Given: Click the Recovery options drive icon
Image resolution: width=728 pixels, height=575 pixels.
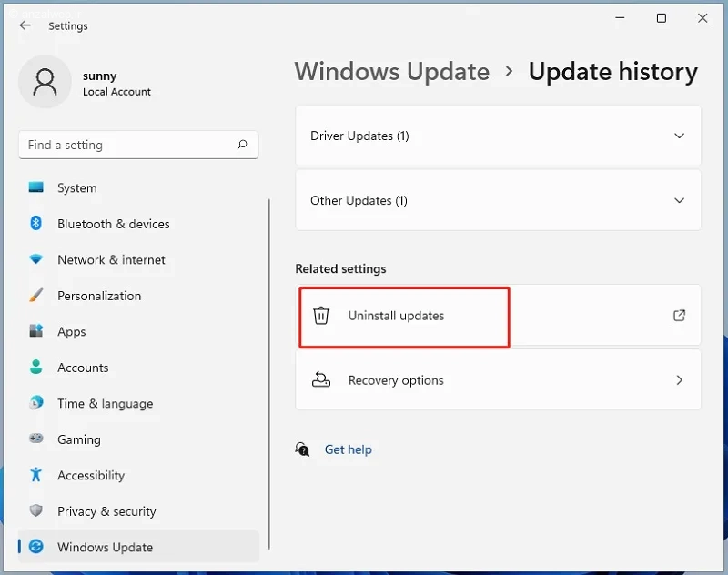Looking at the screenshot, I should [321, 379].
